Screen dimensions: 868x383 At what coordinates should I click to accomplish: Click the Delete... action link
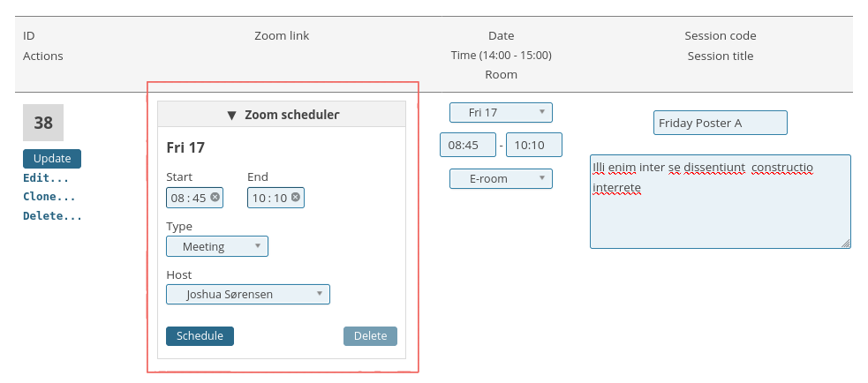(52, 215)
